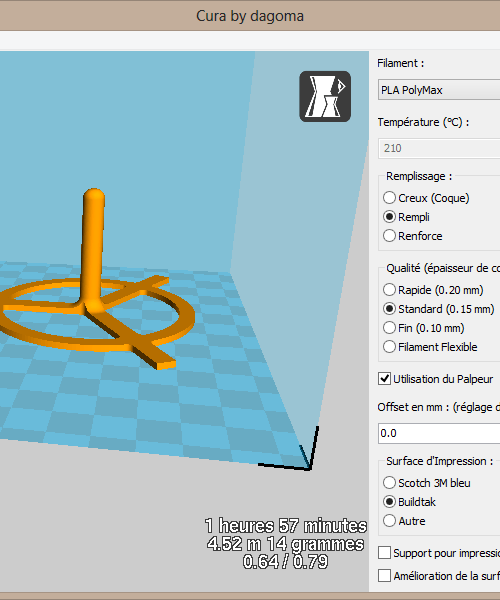Click the print time estimate text

coord(286,526)
